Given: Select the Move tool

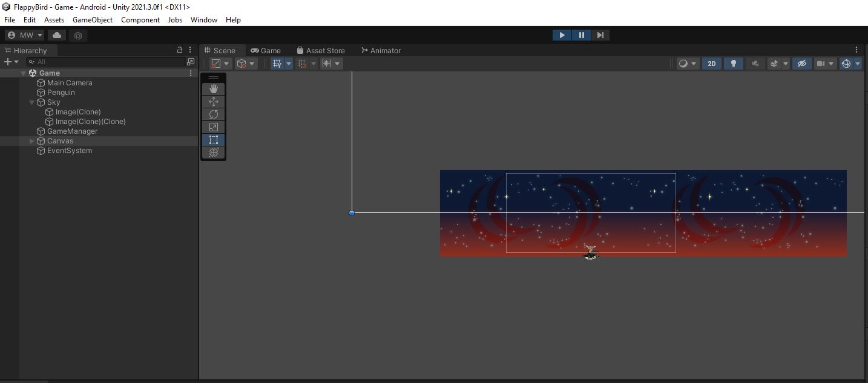Looking at the screenshot, I should (x=213, y=102).
